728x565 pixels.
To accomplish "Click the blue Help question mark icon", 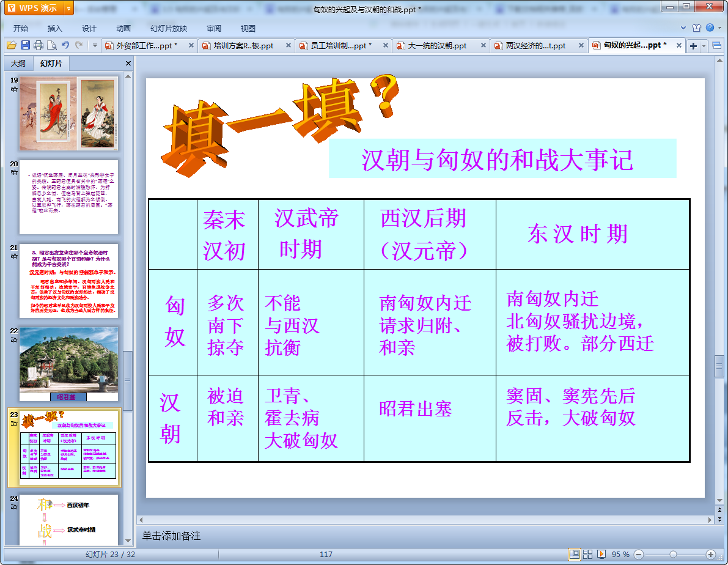I will (710, 28).
